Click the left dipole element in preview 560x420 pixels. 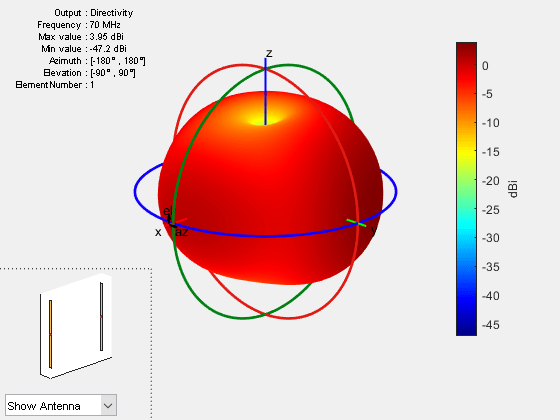(x=50, y=334)
